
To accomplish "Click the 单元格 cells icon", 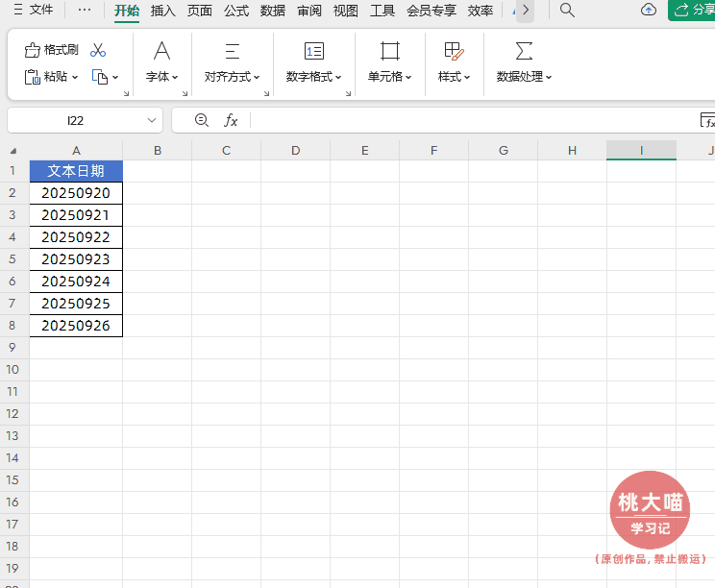I will coord(390,51).
